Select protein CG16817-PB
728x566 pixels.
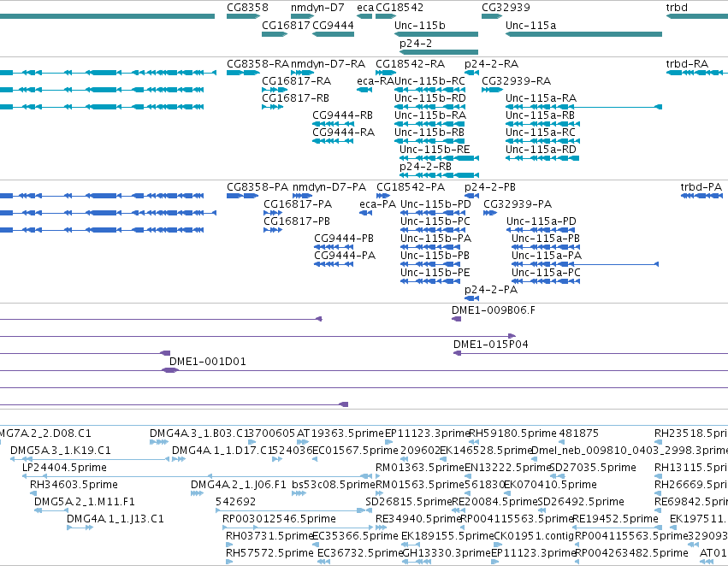[x=297, y=221]
